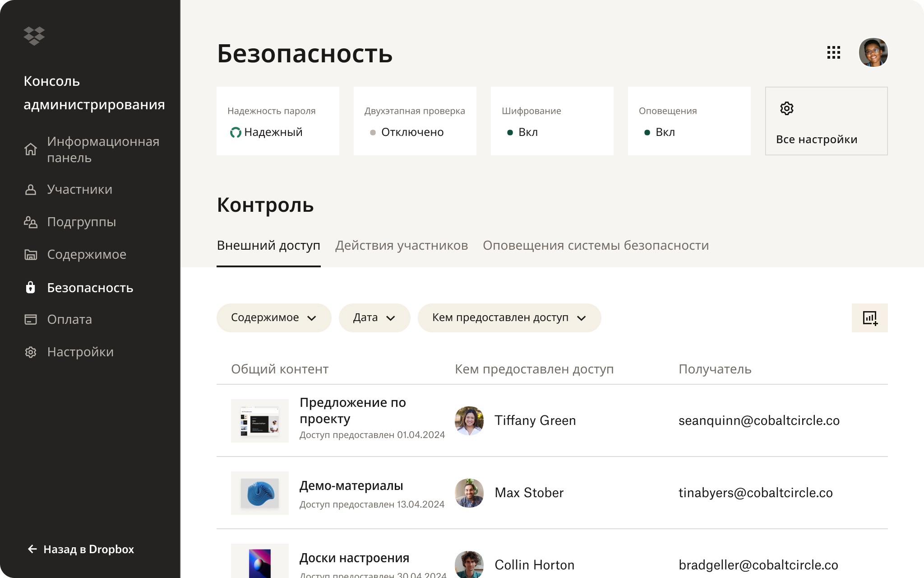Click Доступ предоставлен 13.04.2024 text
Image resolution: width=924 pixels, height=578 pixels.
tap(372, 504)
